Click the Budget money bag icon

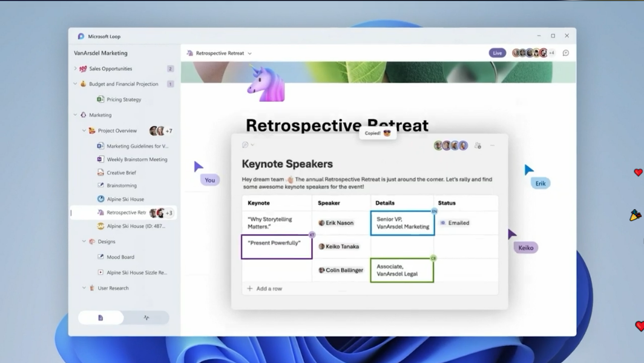(x=84, y=84)
